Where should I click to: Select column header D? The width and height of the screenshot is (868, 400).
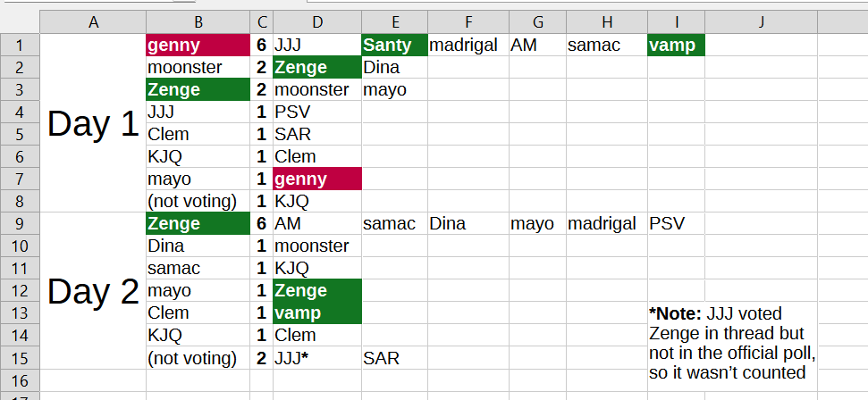(x=317, y=22)
